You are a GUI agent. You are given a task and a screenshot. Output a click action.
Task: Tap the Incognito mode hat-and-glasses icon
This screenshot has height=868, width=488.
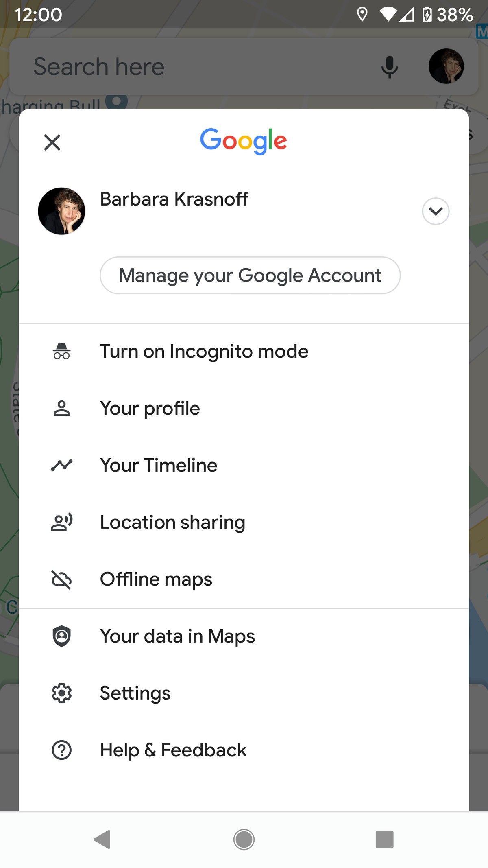[x=61, y=351]
